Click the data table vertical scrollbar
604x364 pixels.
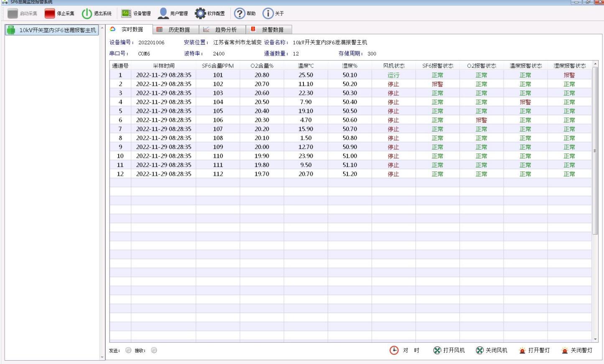[x=595, y=150]
